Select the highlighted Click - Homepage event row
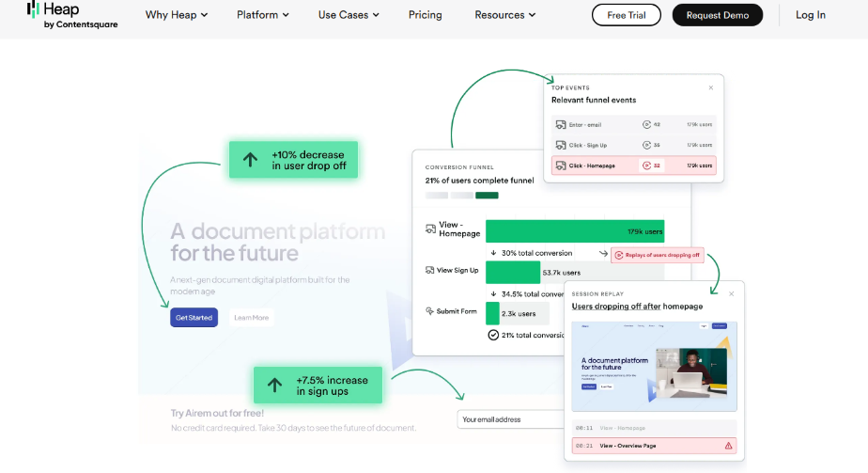 (633, 166)
